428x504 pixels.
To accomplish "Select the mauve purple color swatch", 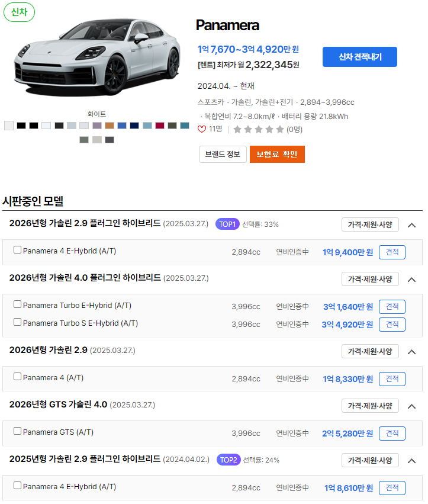I will point(96,126).
